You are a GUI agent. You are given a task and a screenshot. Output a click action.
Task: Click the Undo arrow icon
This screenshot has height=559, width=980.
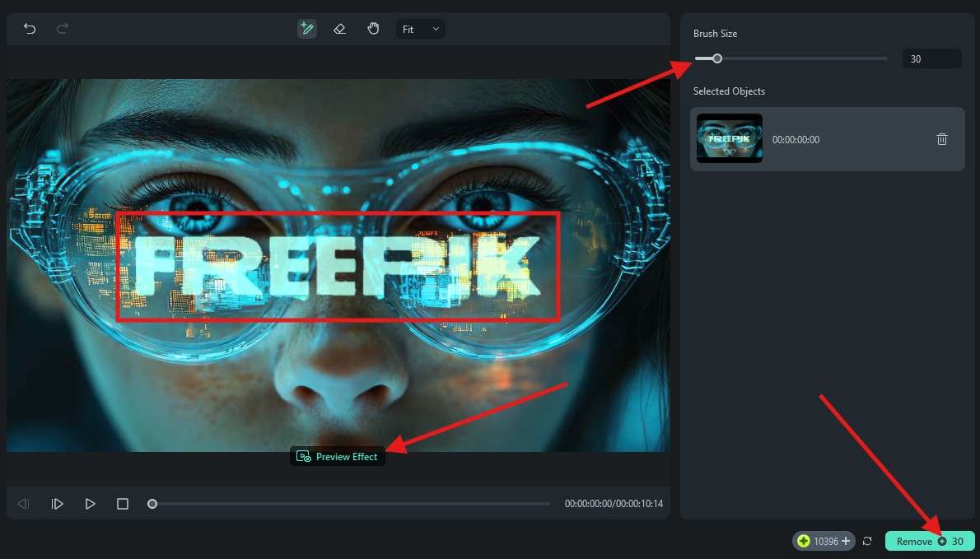30,29
